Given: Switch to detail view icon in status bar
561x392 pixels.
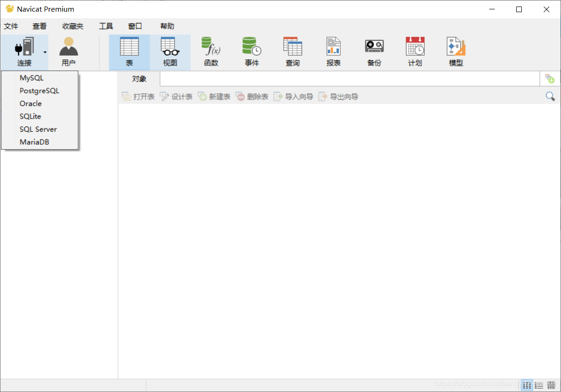Looking at the screenshot, I should click(539, 385).
